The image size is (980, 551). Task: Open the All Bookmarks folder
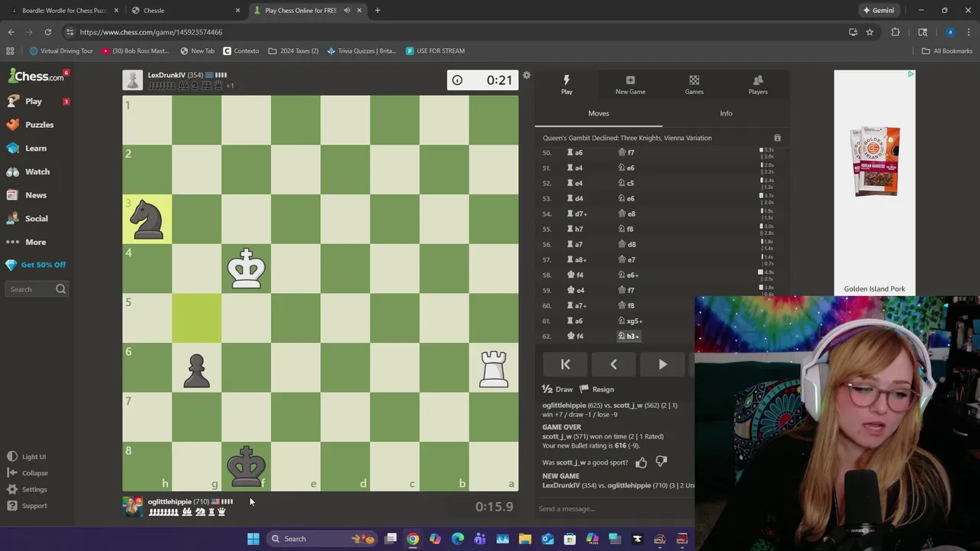(946, 51)
